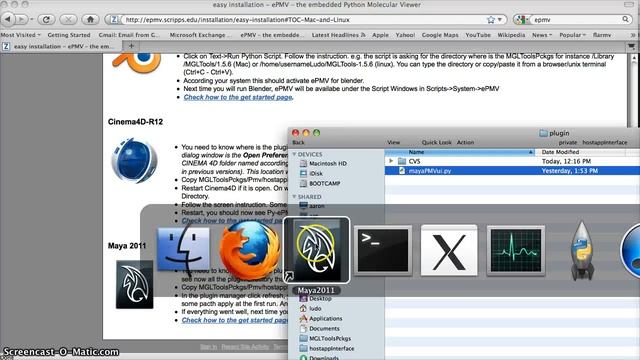Open News bookmarks folder dropdown

click(x=542, y=35)
